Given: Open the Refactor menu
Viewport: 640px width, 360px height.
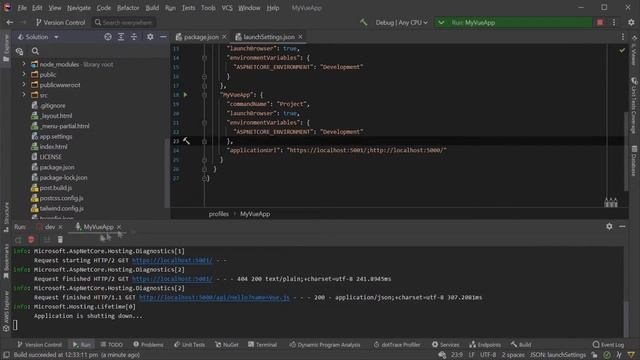Looking at the screenshot, I should click(128, 8).
